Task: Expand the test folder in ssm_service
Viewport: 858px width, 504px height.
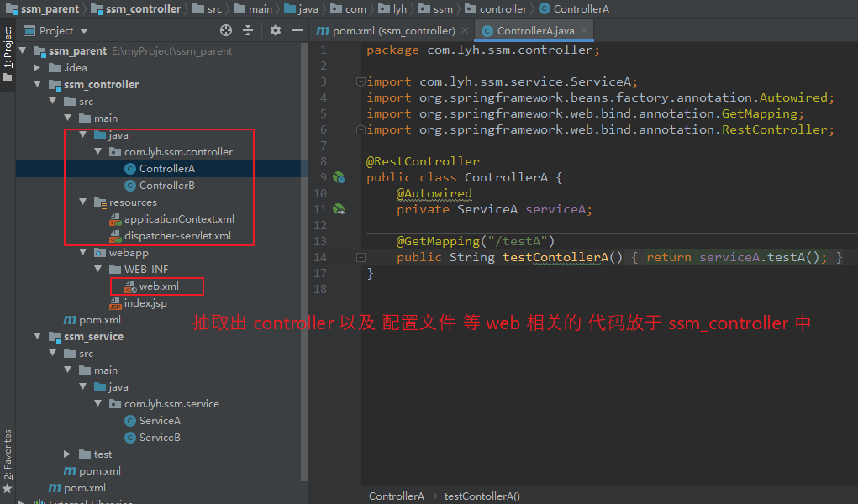Action: click(x=66, y=454)
